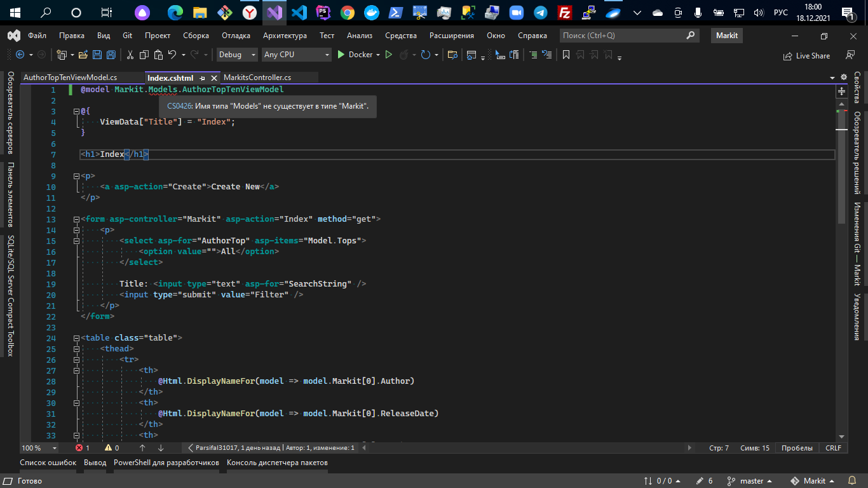The height and width of the screenshot is (488, 868).
Task: Collapse the <p> block on line 9
Action: [x=76, y=176]
